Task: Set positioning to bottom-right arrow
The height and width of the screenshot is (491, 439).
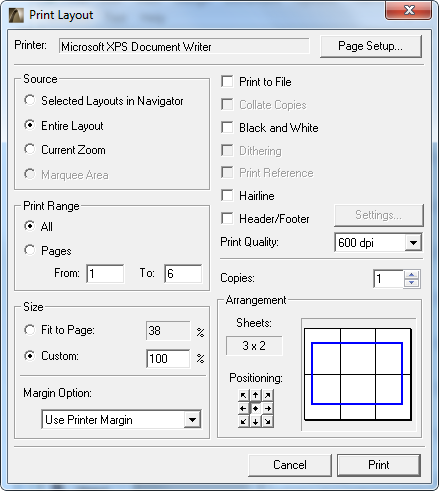Action: [x=268, y=421]
